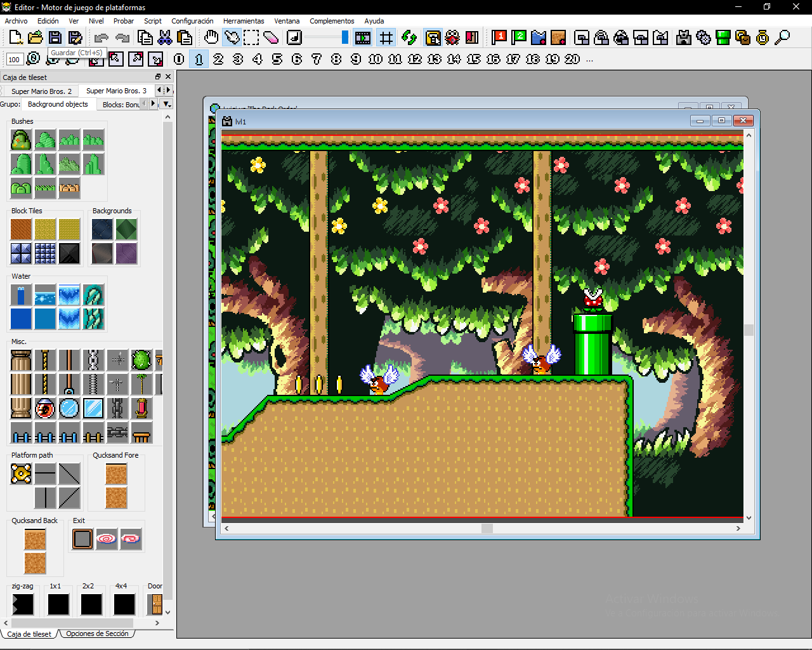Viewport: 812px width, 650px height.
Task: Click the zoom percentage field showing 100
Action: click(15, 60)
